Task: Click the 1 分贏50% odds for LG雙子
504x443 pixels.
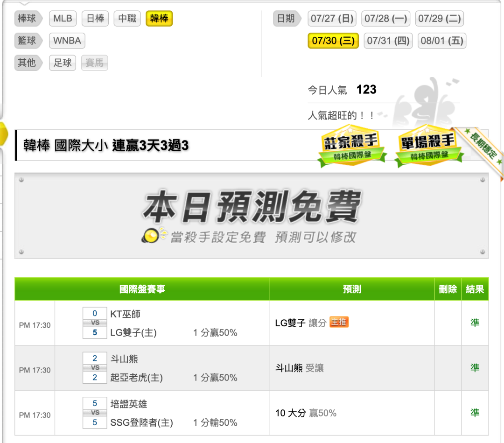Action: [215, 332]
